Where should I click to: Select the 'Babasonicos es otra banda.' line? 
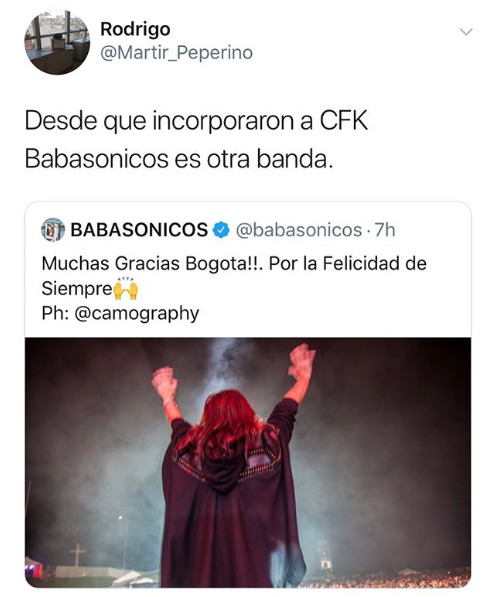point(179,159)
